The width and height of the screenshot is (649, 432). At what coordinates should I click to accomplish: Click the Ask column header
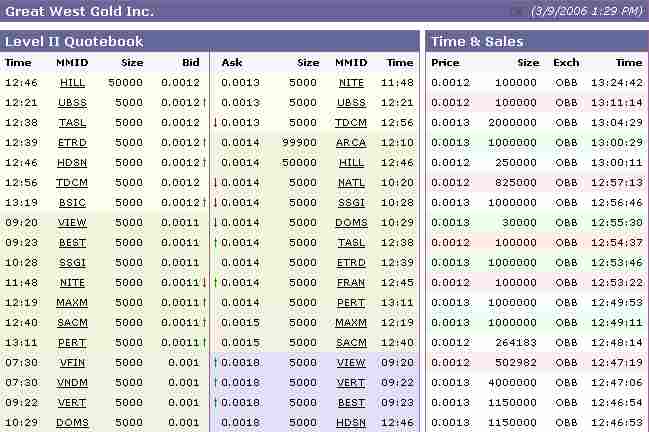coord(232,62)
